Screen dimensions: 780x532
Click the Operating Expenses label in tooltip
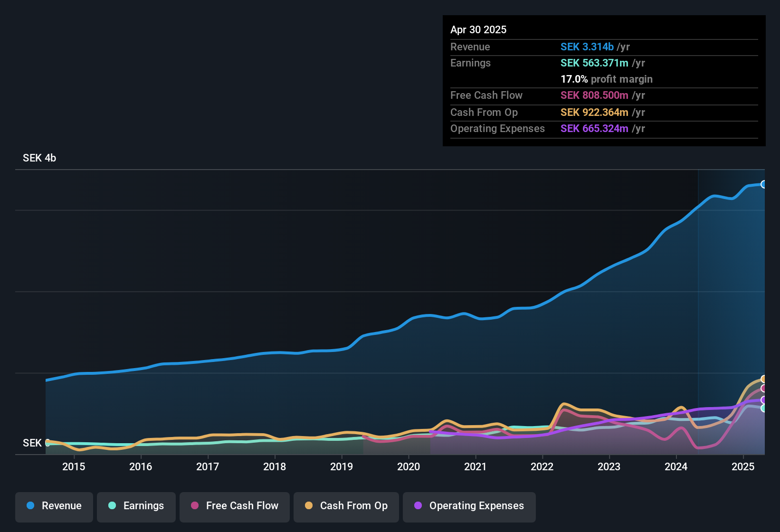[497, 129]
